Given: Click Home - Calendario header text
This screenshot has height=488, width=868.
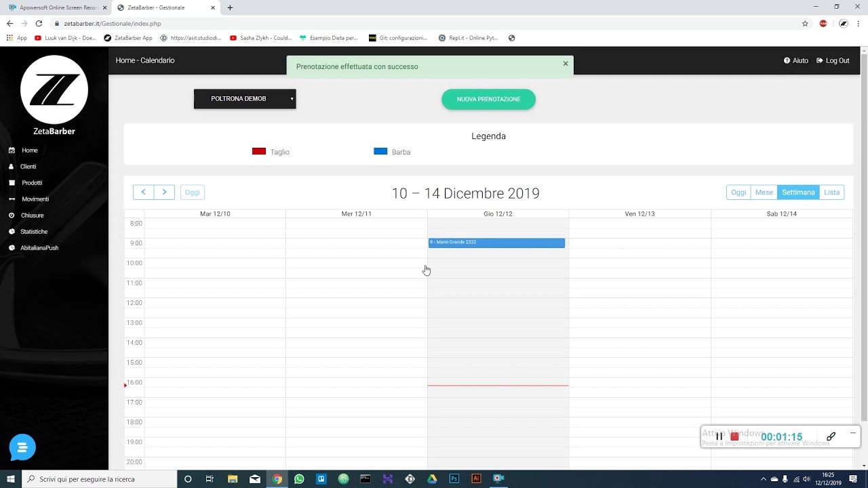Looking at the screenshot, I should click(145, 60).
